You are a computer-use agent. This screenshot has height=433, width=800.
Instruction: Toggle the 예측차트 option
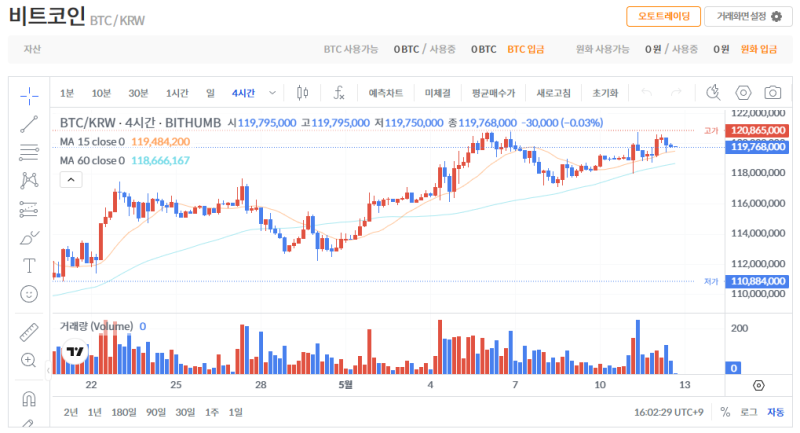tap(386, 93)
